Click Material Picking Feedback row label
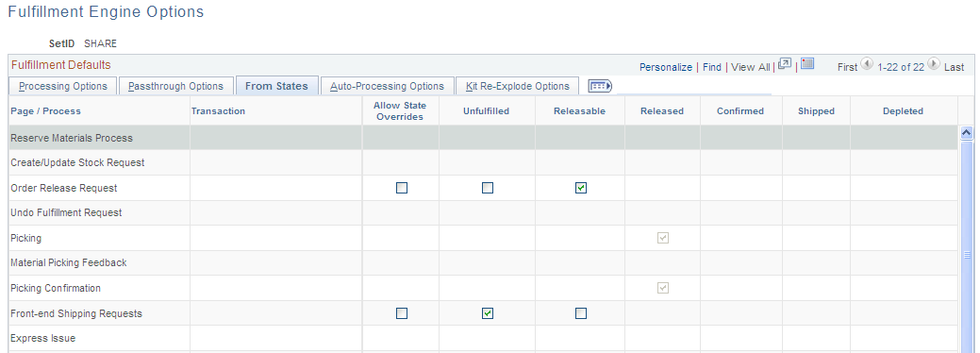 69,263
